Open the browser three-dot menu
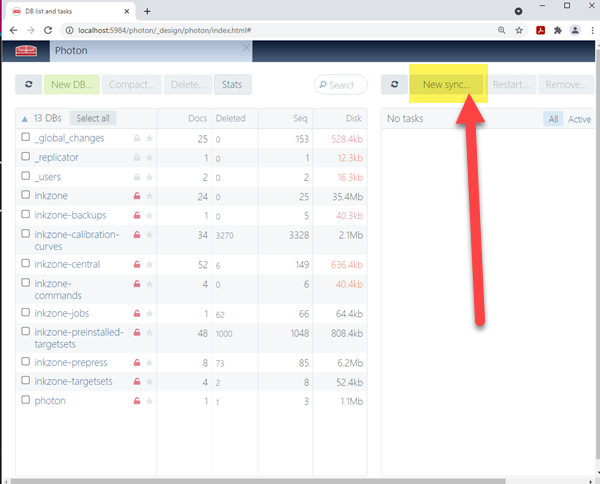 [592, 30]
